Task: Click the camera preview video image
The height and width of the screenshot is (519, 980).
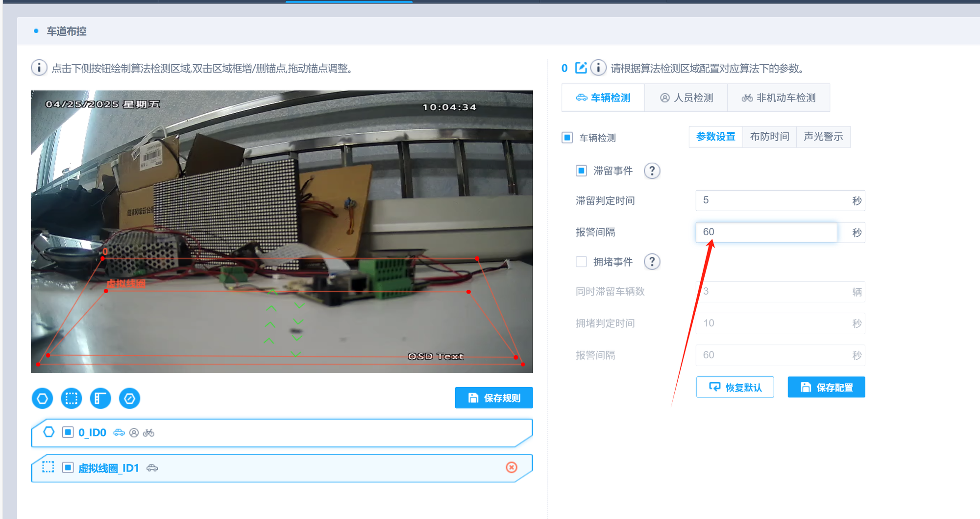Action: pos(282,231)
